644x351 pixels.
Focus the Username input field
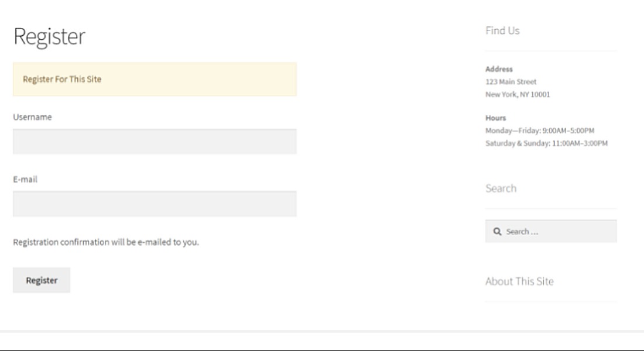click(x=155, y=142)
